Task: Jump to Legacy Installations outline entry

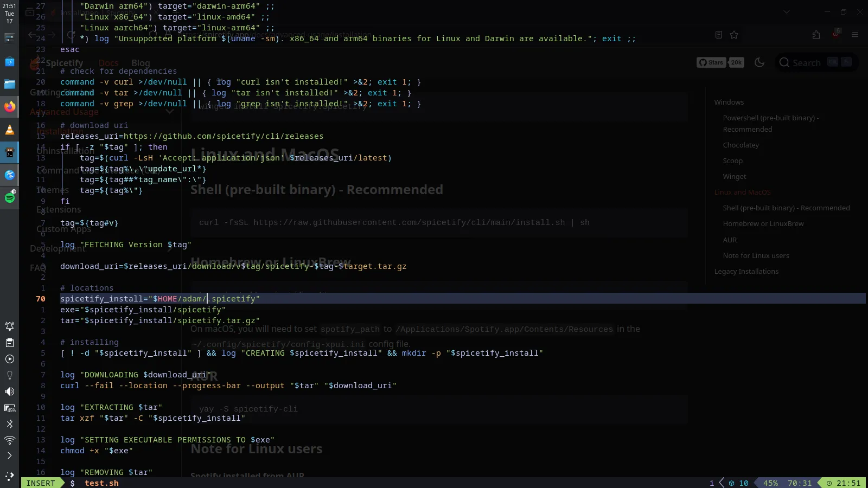Action: (746, 271)
